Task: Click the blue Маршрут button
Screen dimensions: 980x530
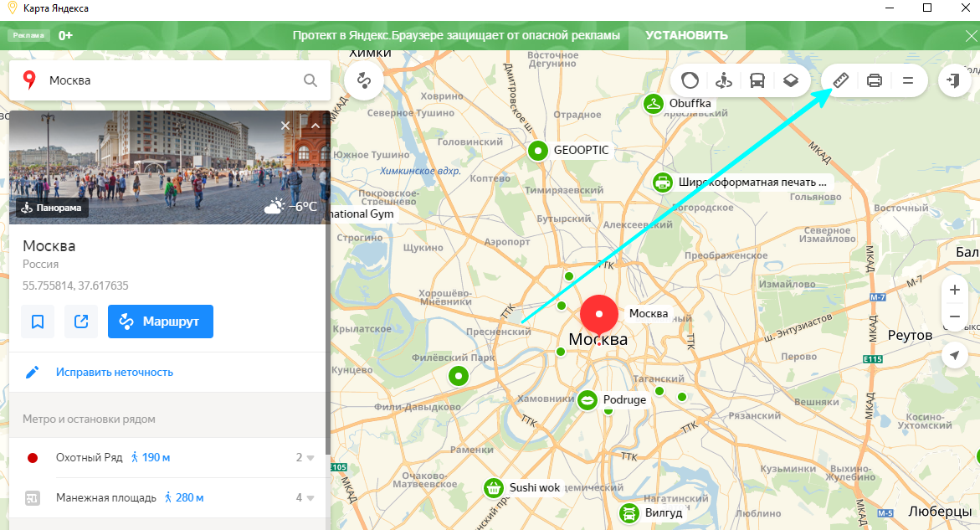Action: pos(161,322)
